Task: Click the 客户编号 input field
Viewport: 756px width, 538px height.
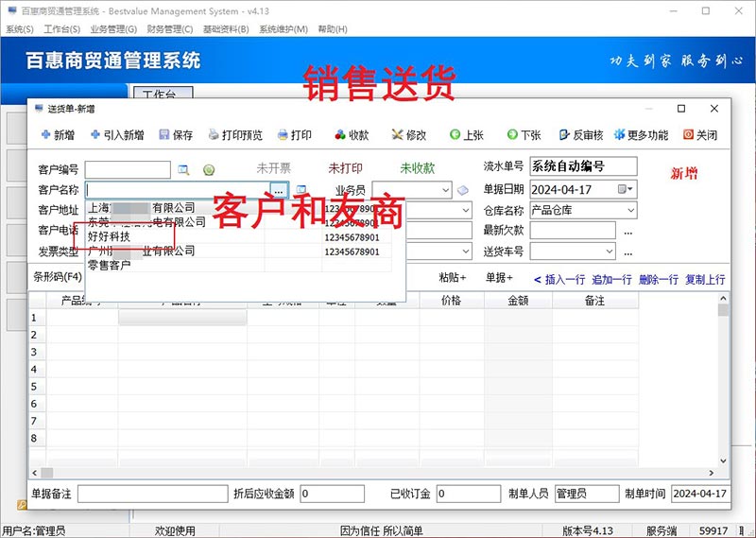Action: pos(128,170)
